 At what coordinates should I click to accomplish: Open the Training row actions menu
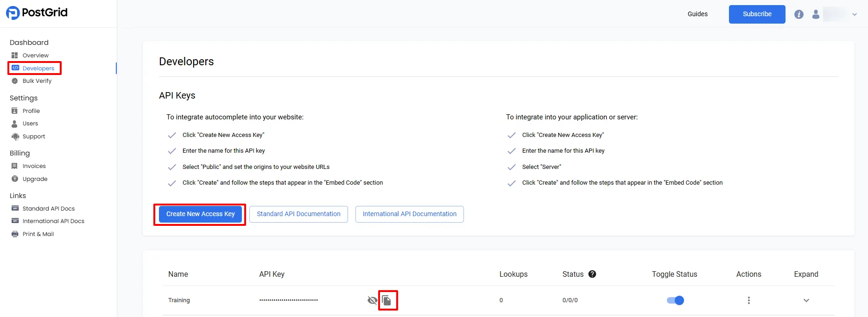(749, 300)
